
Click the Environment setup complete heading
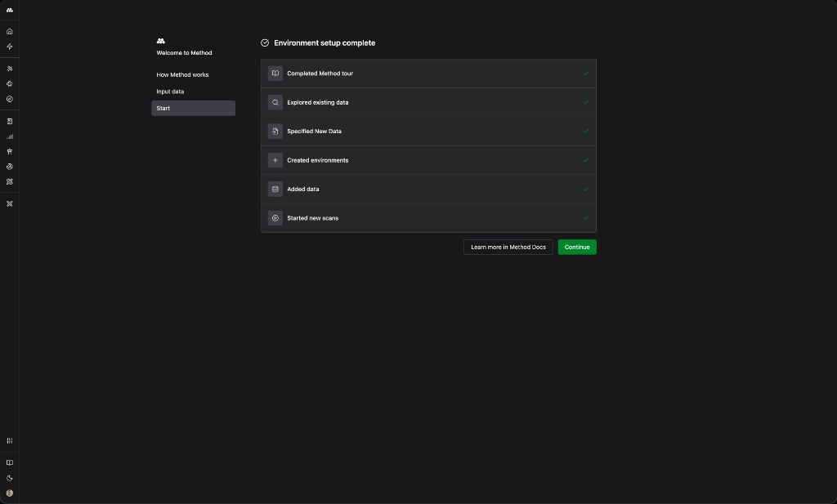[x=325, y=42]
